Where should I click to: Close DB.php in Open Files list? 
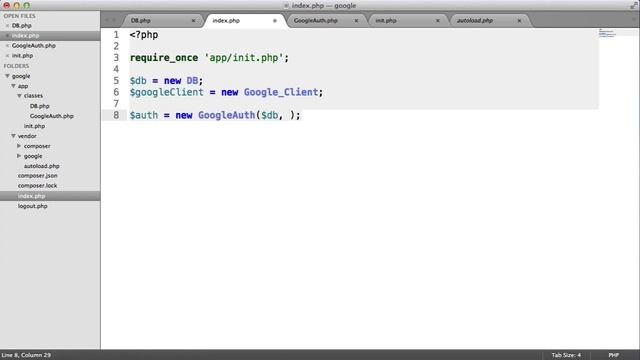click(7, 26)
